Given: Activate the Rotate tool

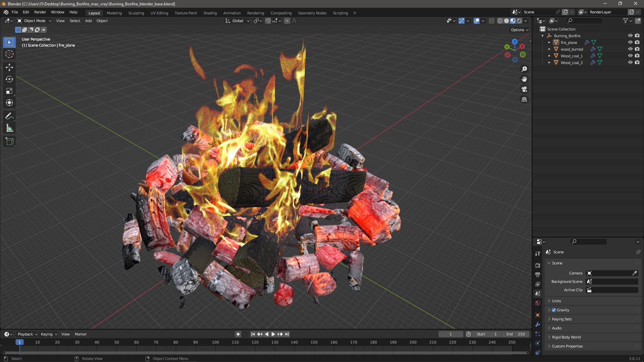Looking at the screenshot, I should coord(9,79).
